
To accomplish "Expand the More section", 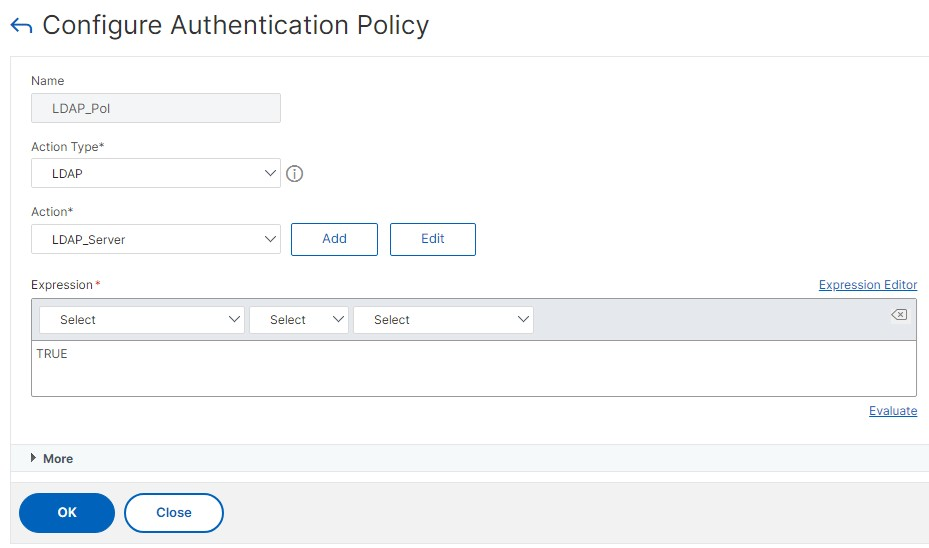I will pos(58,459).
